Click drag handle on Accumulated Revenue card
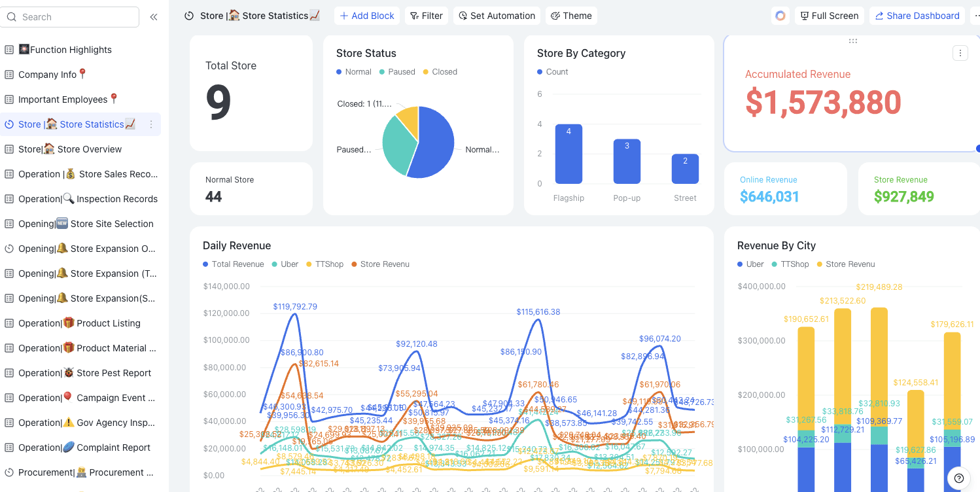This screenshot has height=492, width=980. point(852,41)
